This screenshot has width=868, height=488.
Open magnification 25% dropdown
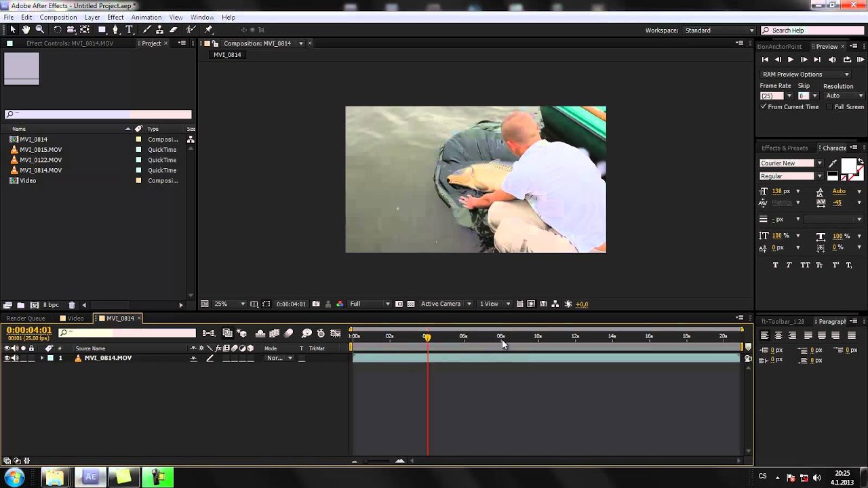point(231,304)
